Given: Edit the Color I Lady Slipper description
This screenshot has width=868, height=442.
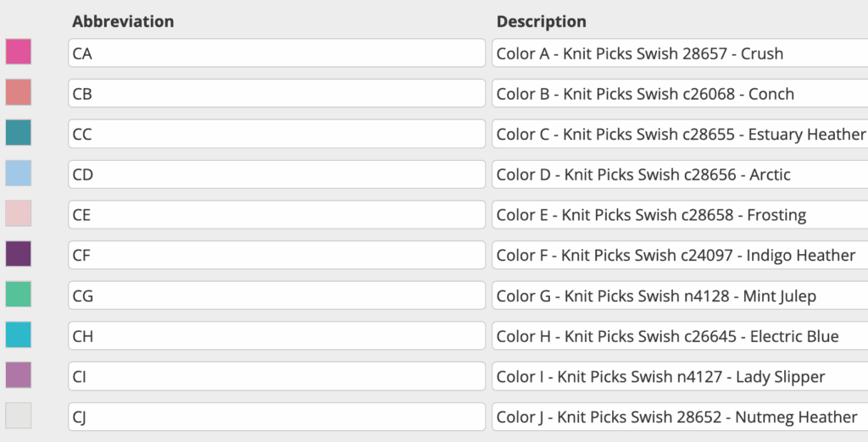Looking at the screenshot, I should point(680,376).
